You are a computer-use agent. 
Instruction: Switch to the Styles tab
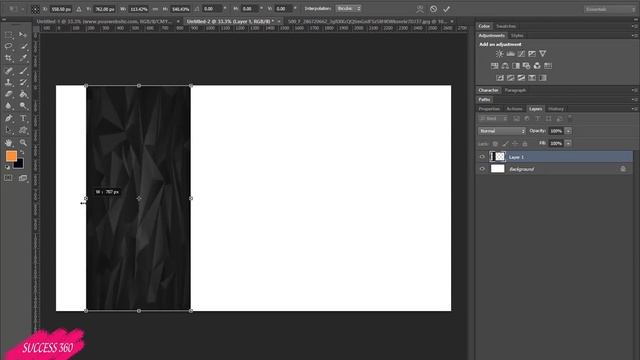point(517,36)
